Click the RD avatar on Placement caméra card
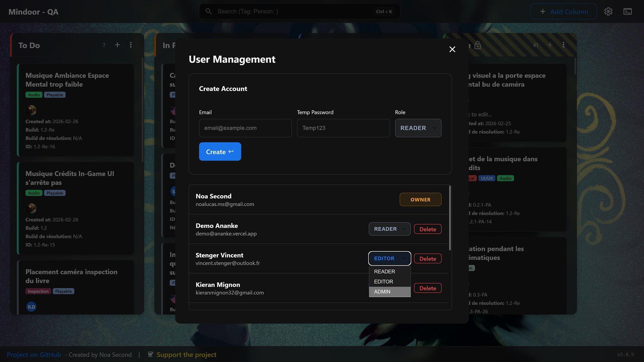 31,307
